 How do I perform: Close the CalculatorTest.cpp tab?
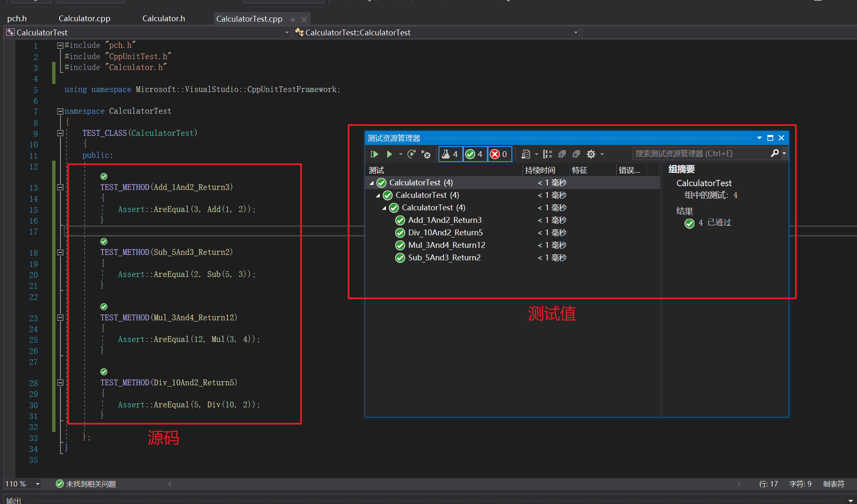click(x=304, y=19)
